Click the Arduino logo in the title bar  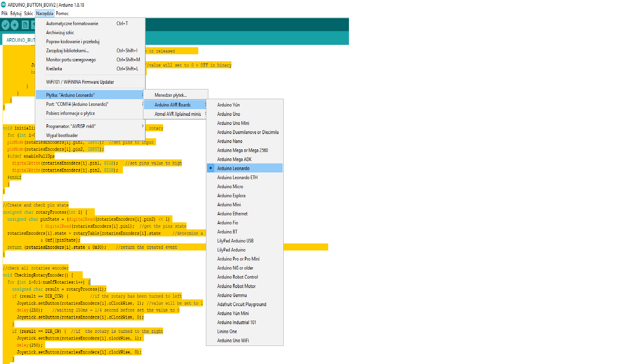(3, 5)
